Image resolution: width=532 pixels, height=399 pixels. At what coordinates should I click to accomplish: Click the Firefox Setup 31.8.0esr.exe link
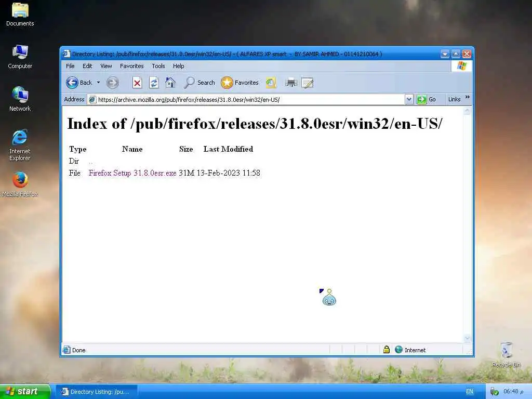click(132, 173)
